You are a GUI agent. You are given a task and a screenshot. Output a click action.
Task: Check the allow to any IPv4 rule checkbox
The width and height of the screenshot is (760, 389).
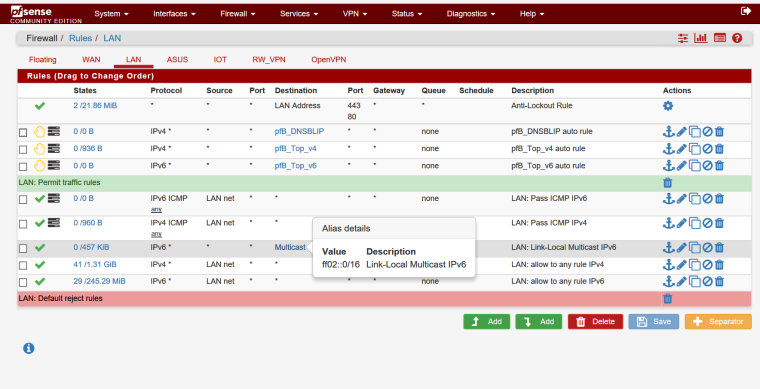click(x=23, y=265)
